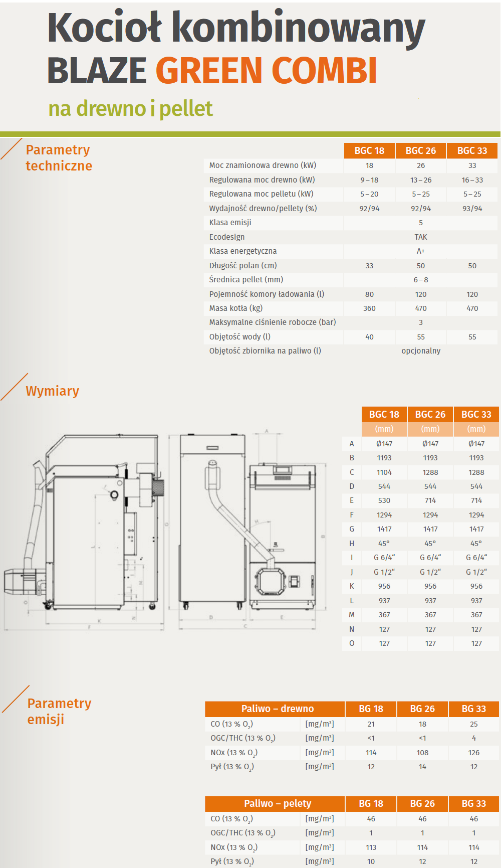The image size is (501, 868).
Task: Click the "Klasa emisji" row label
Action: coord(230,222)
